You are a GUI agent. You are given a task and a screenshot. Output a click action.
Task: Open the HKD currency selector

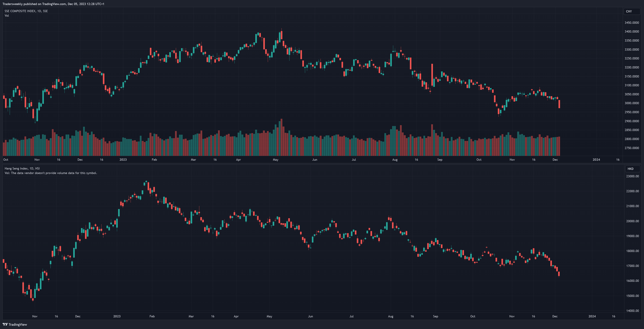point(633,169)
